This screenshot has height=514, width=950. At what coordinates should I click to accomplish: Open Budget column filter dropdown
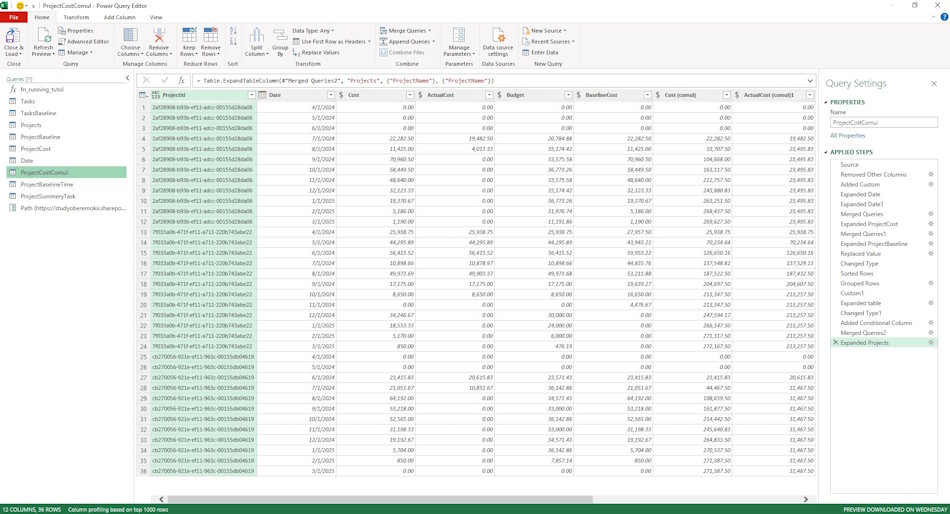[x=568, y=95]
